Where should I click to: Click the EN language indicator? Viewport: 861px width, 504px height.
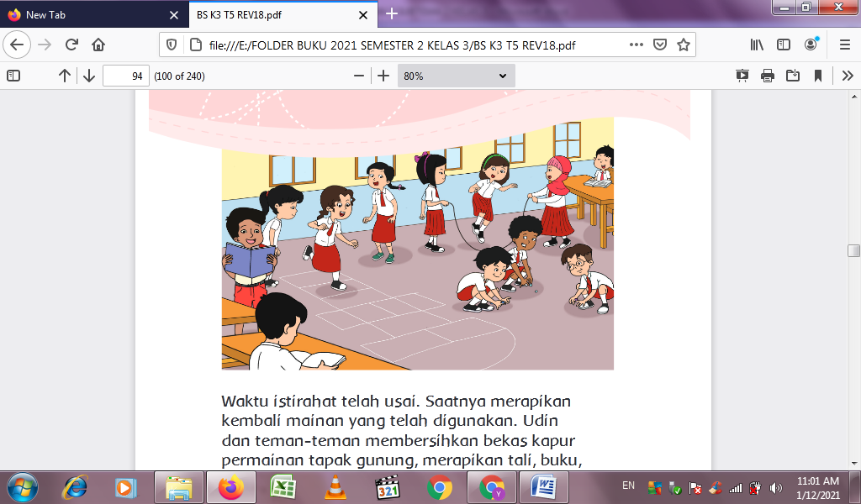click(628, 486)
